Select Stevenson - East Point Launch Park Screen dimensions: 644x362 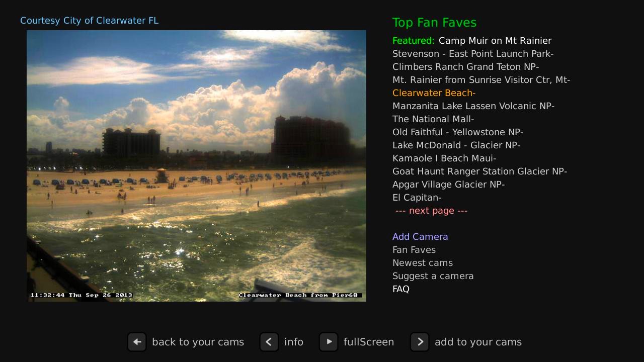click(473, 54)
